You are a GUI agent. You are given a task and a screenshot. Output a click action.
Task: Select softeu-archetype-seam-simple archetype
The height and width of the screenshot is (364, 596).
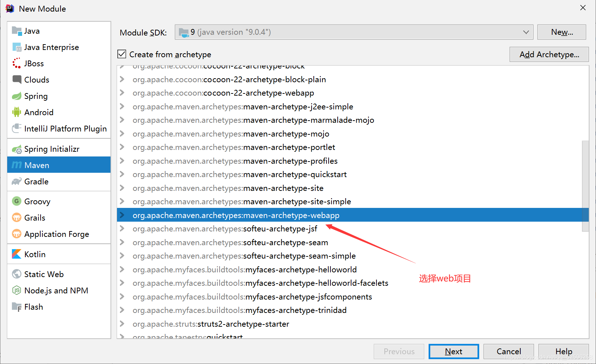(244, 256)
